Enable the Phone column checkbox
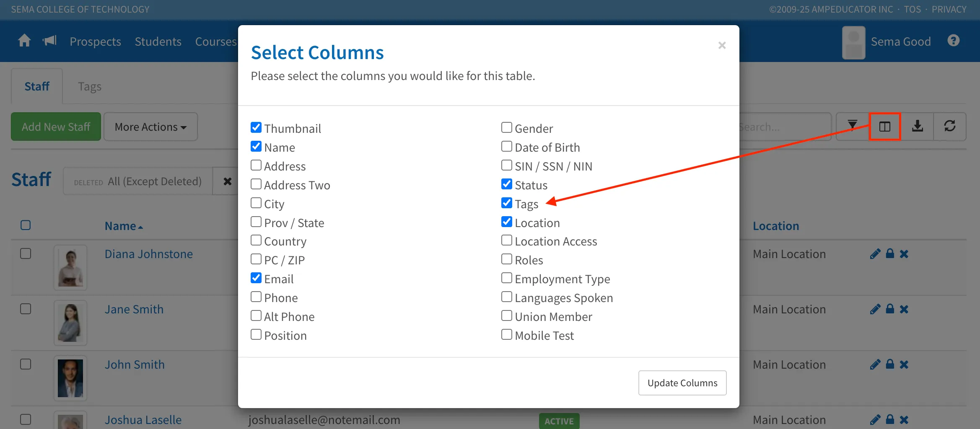 (256, 297)
